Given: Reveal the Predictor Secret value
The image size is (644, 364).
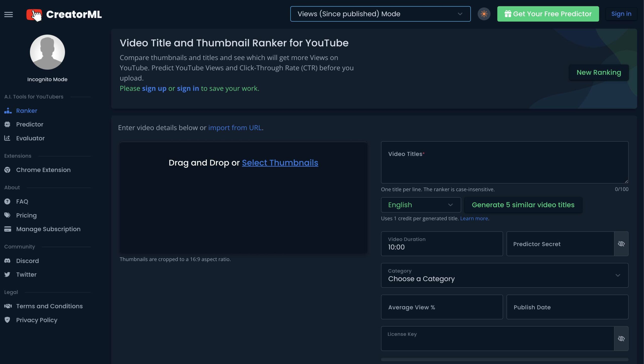Looking at the screenshot, I should pos(621,244).
